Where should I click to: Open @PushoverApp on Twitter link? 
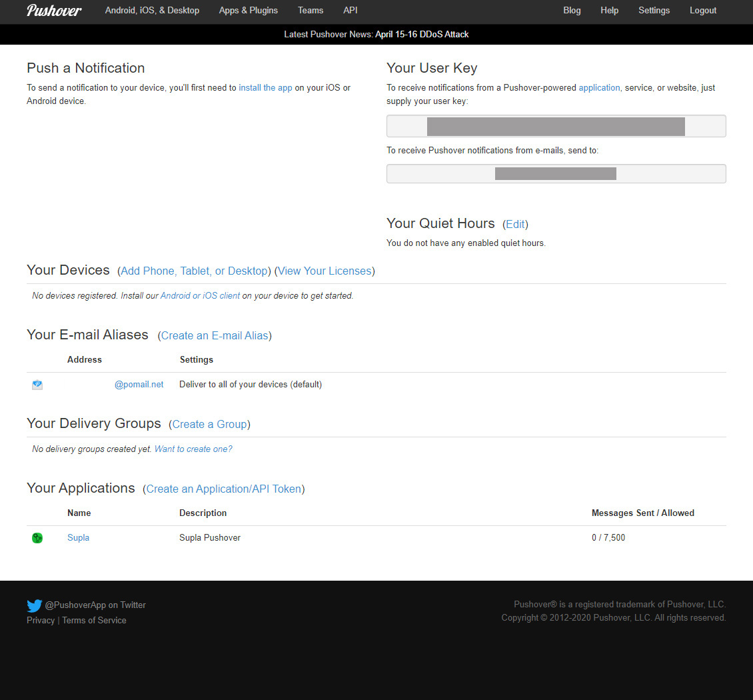[95, 605]
